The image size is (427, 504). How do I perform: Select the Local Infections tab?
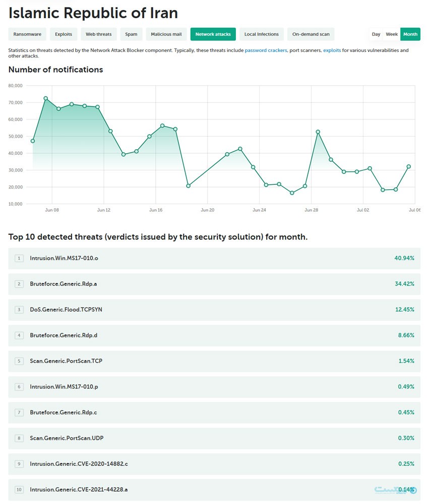261,34
